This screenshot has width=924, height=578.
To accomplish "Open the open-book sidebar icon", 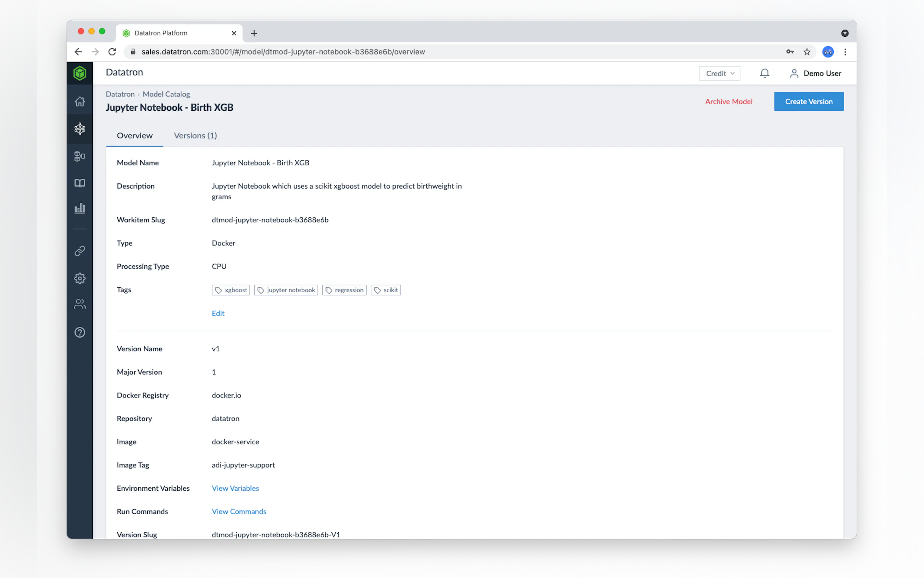I will click(x=79, y=183).
